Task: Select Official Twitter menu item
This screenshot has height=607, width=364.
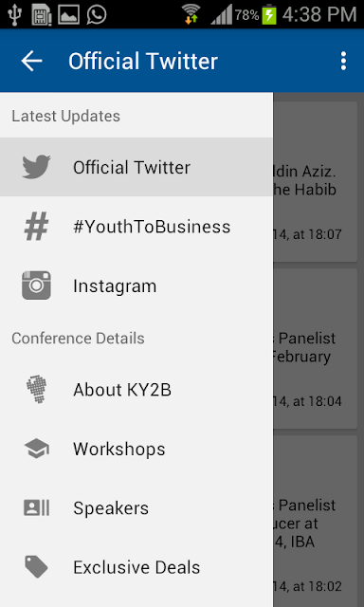Action: pos(136,167)
